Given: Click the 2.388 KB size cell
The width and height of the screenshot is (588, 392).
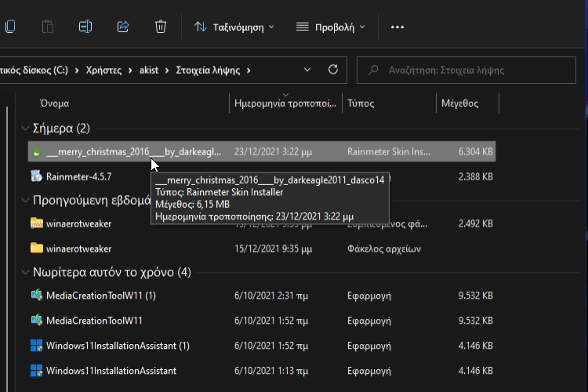Looking at the screenshot, I should click(x=476, y=176).
